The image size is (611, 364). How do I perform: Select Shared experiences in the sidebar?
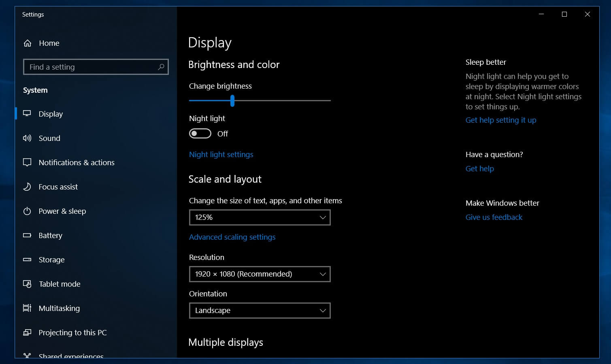coord(71,355)
